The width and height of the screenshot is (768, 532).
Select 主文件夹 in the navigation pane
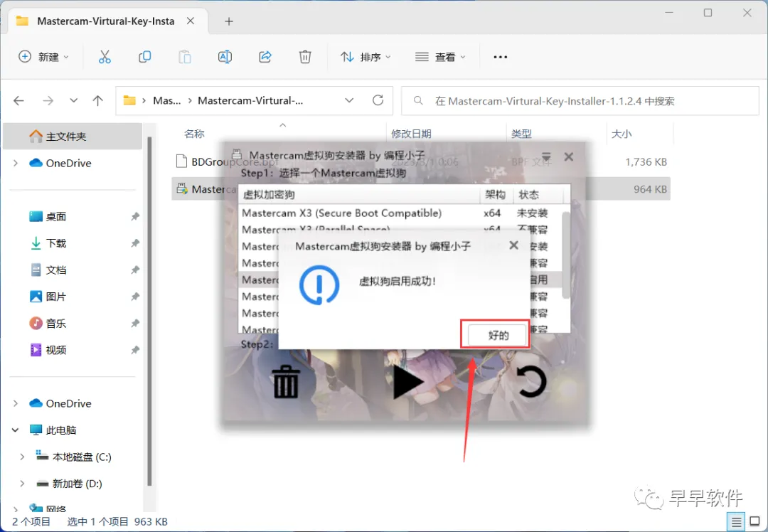pyautogui.click(x=73, y=136)
